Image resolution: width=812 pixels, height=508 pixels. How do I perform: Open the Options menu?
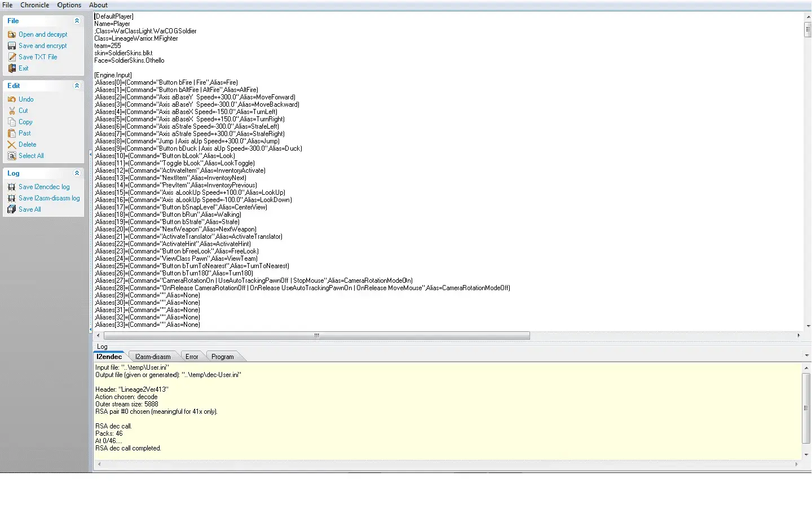click(x=69, y=5)
